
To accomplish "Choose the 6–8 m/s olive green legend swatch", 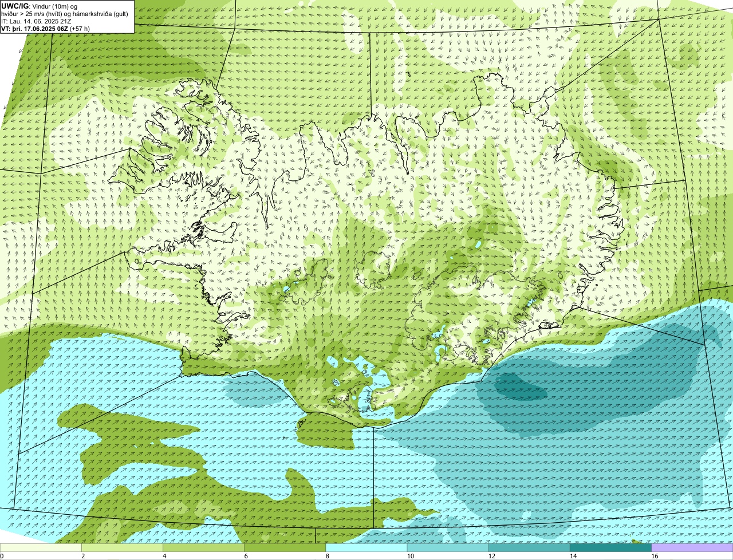I will click(285, 547).
